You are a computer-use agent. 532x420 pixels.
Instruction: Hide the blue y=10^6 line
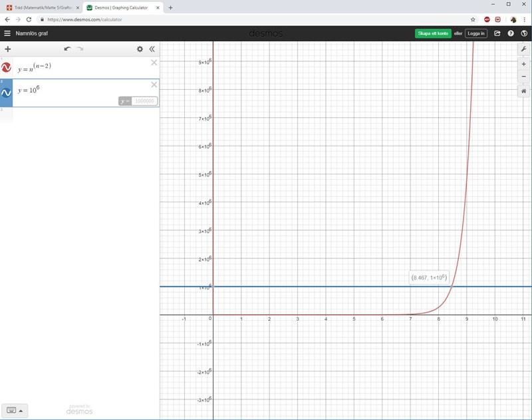tap(7, 93)
